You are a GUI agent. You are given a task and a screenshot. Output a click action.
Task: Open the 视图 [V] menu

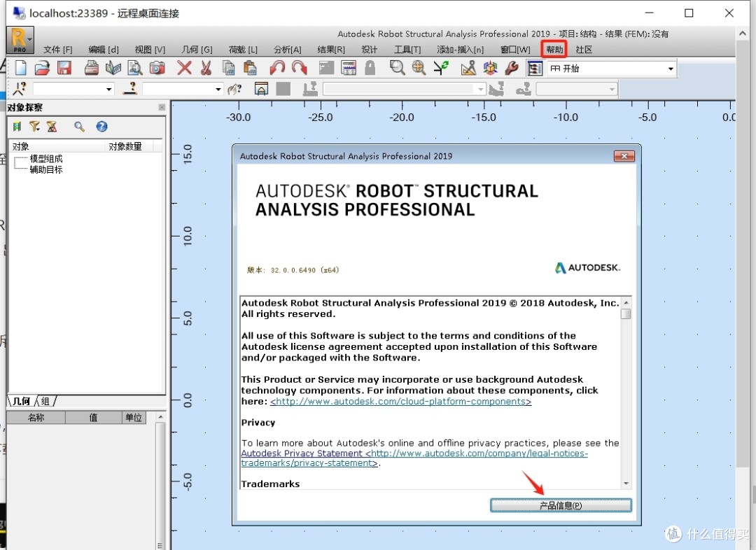click(x=150, y=49)
